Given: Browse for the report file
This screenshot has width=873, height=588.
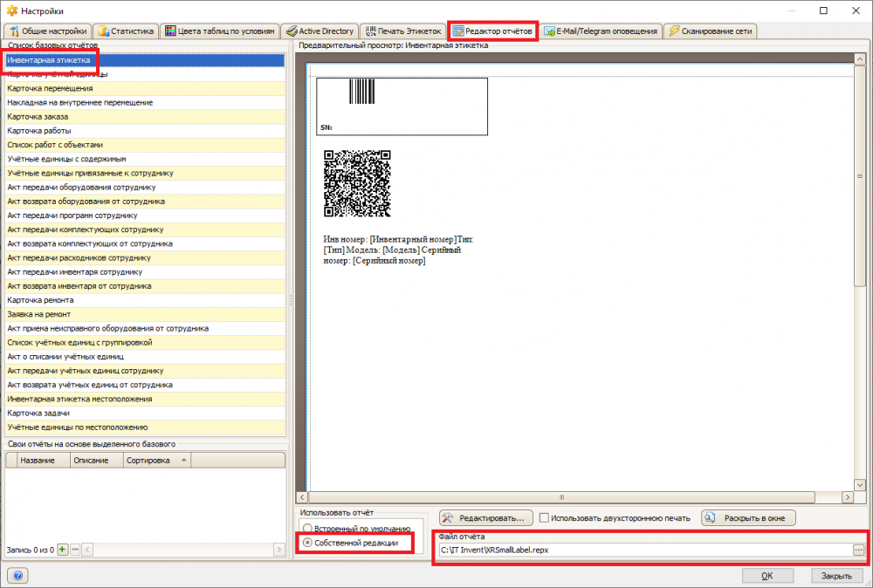Looking at the screenshot, I should (x=858, y=550).
